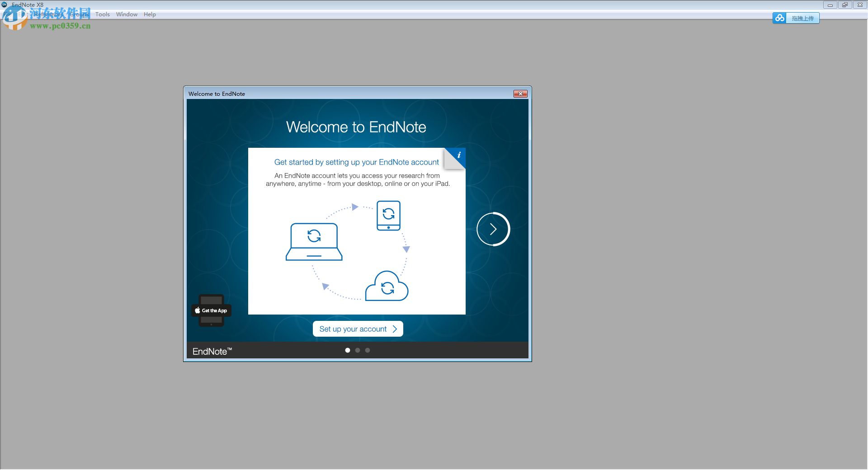The image size is (868, 470).
Task: Click the EndNote icon in the title bar
Action: point(5,5)
